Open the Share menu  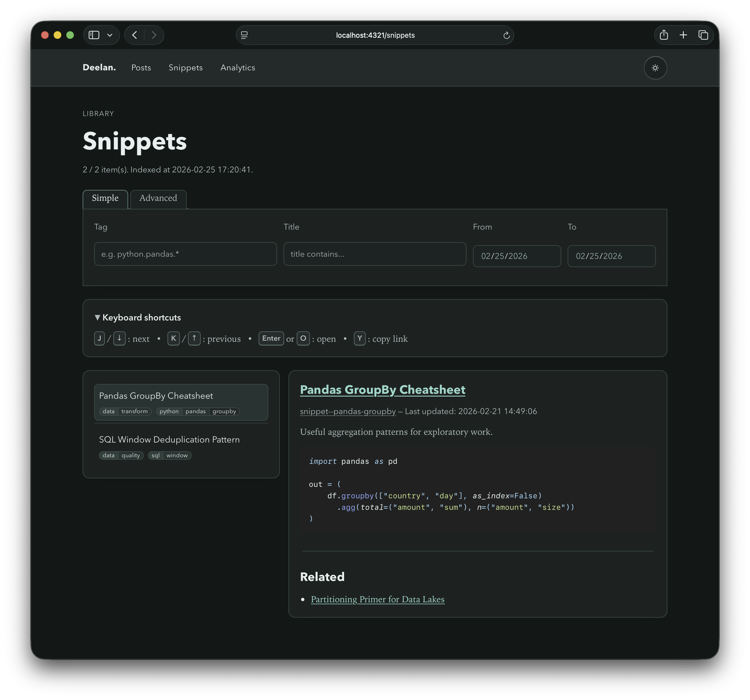click(x=664, y=35)
